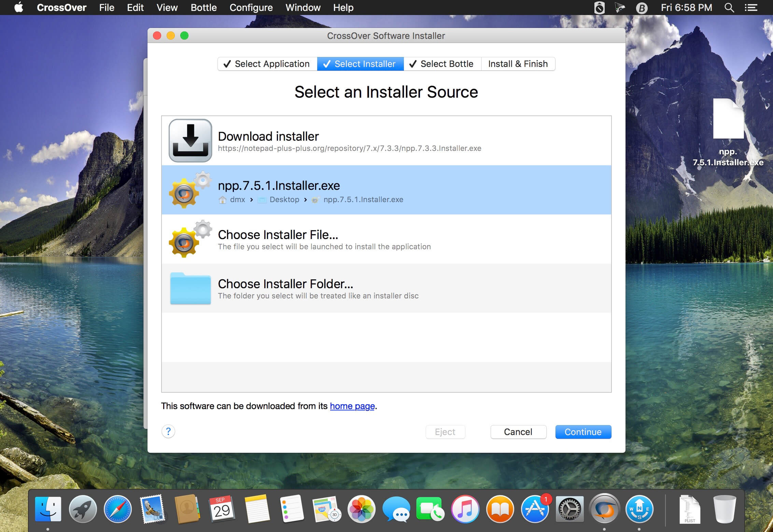Click the Cancel button
Image resolution: width=773 pixels, height=532 pixels.
[518, 432]
